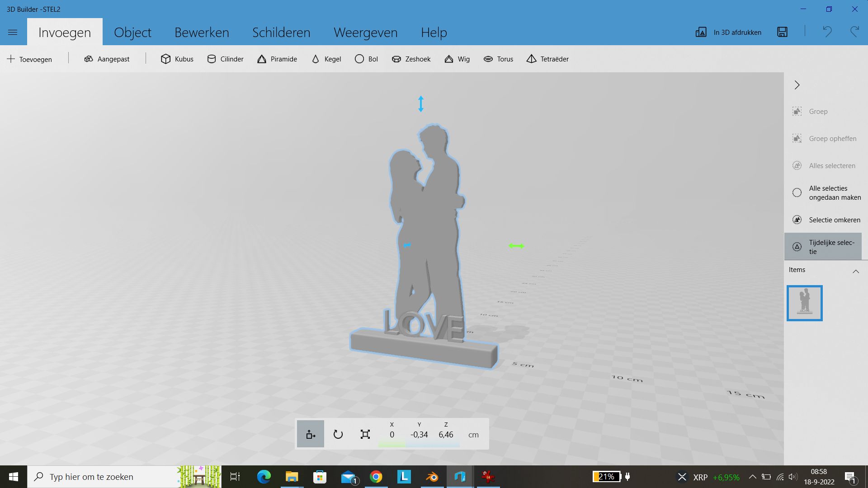Viewport: 868px width, 488px height.
Task: Click the undo arrow icon
Action: coord(827,32)
